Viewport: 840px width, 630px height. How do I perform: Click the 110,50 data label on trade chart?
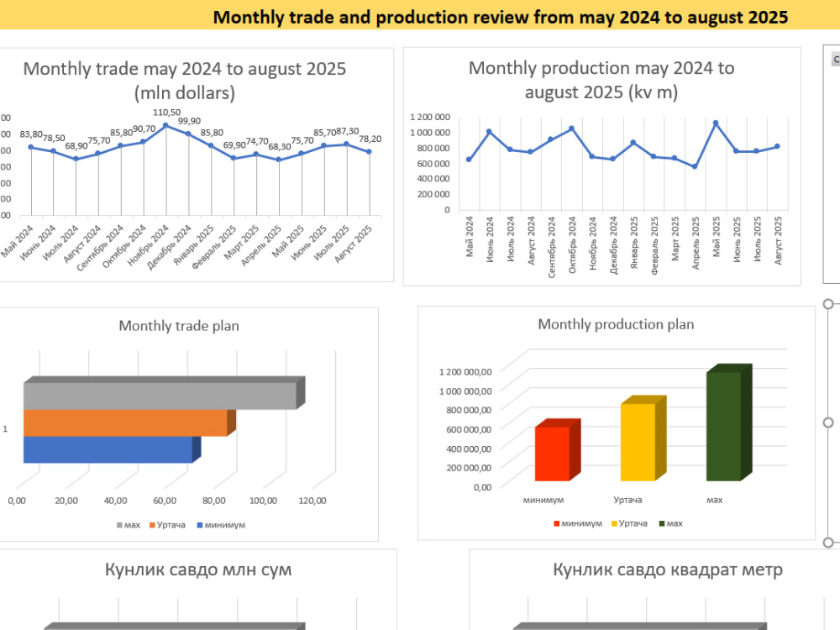point(166,113)
